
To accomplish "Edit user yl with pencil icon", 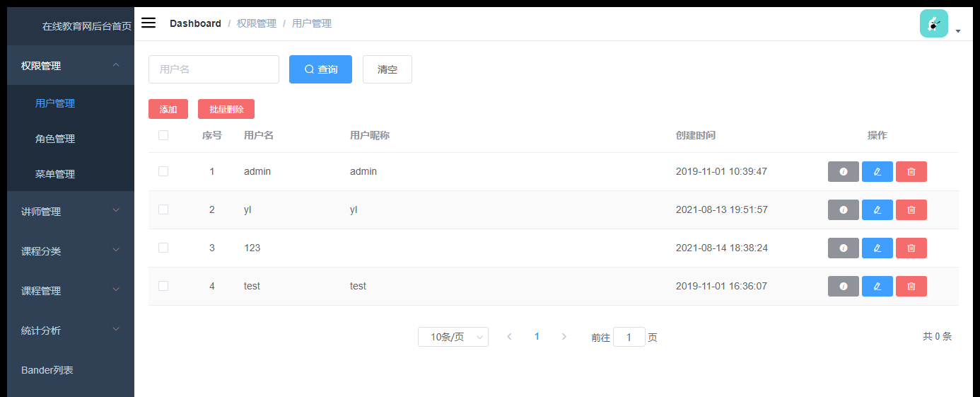I will coord(877,210).
